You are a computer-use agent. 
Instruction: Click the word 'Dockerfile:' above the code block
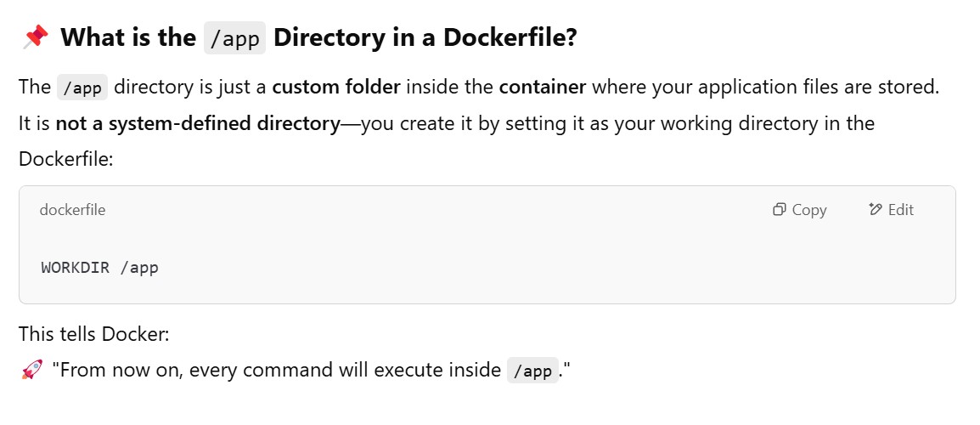tap(65, 159)
